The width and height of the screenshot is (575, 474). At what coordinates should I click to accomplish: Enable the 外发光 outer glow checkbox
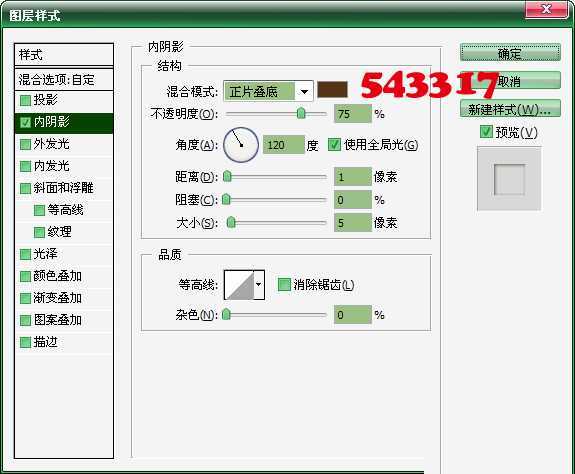pos(25,144)
